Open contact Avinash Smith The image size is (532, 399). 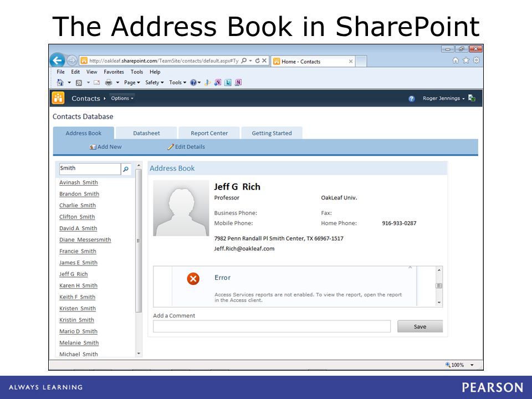click(x=78, y=182)
